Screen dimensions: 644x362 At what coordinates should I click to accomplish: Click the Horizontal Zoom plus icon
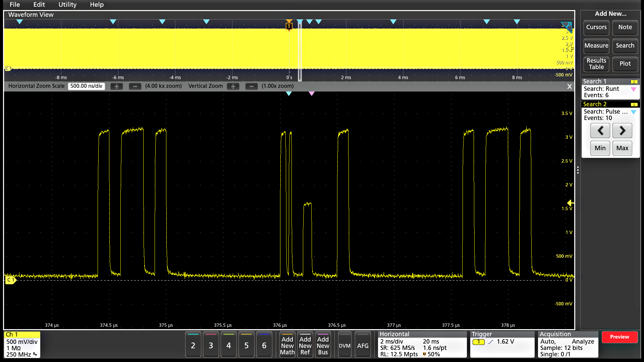tap(116, 86)
